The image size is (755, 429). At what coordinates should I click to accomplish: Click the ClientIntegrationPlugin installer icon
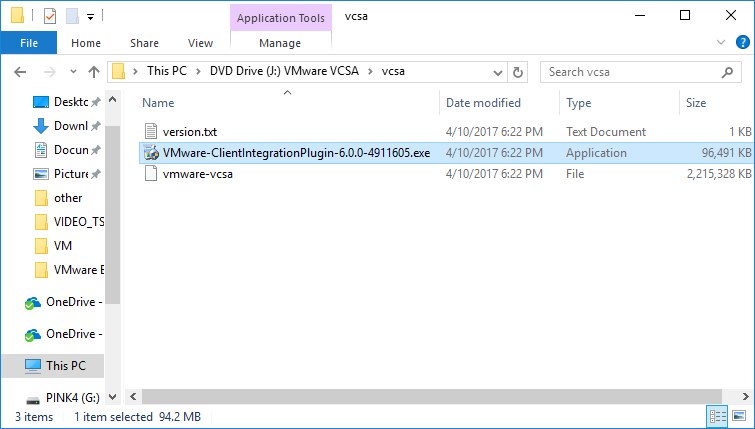point(151,153)
